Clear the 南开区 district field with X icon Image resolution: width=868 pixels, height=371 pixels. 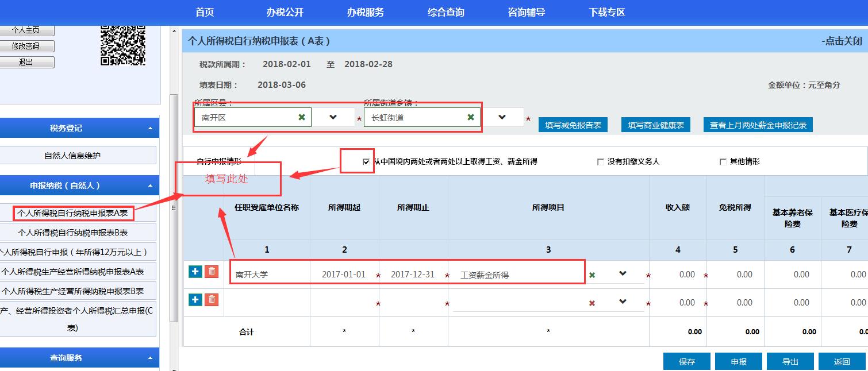pyautogui.click(x=302, y=117)
